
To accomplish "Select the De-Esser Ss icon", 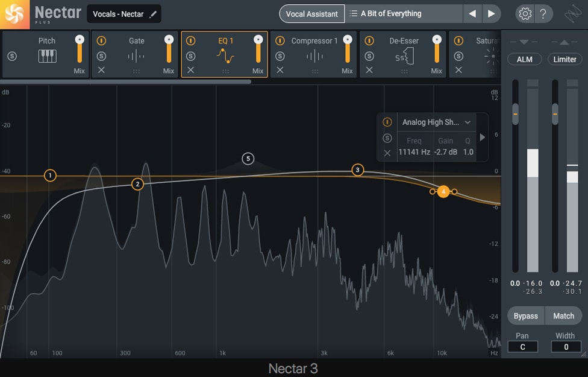I will point(404,57).
